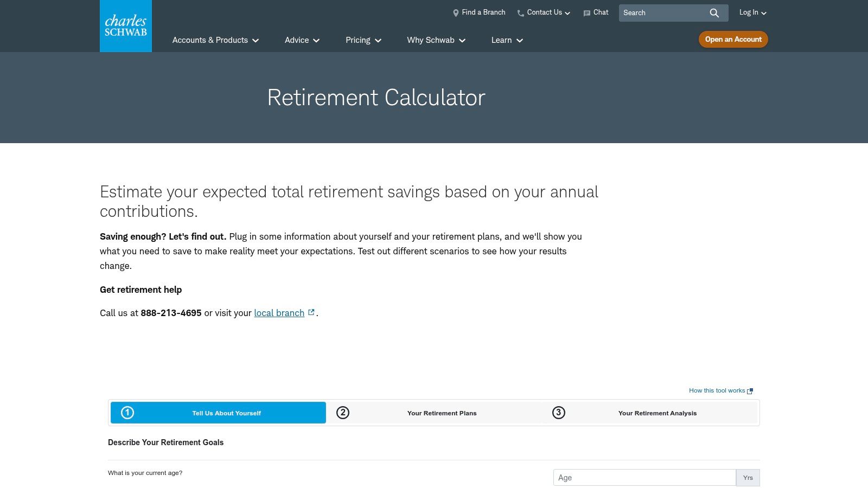Click the external link icon beside local branch
Image resolution: width=868 pixels, height=488 pixels.
311,311
